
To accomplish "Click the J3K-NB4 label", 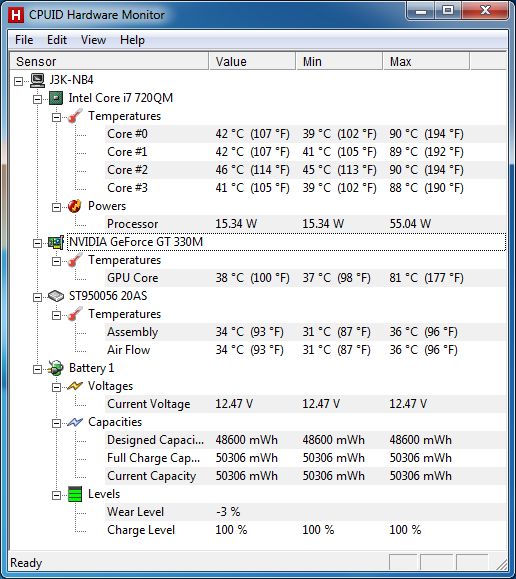I will [x=72, y=80].
